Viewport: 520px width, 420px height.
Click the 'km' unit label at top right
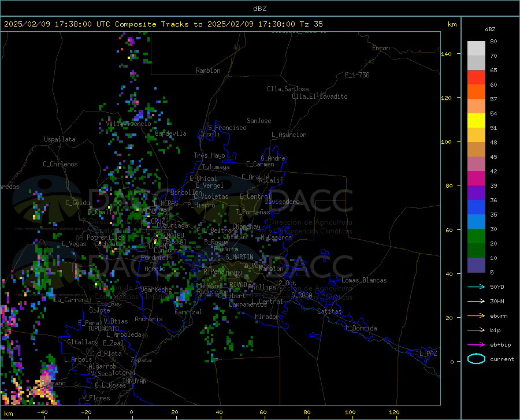452,24
